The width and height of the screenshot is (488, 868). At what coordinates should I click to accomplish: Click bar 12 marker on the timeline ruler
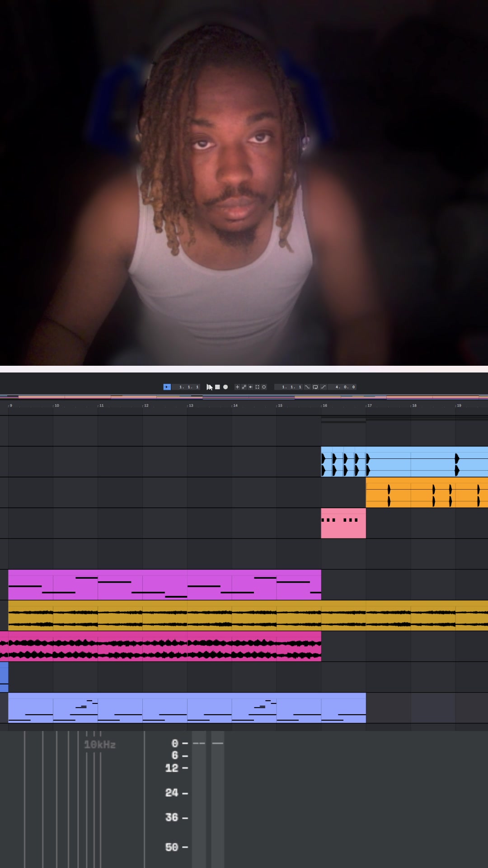click(145, 406)
